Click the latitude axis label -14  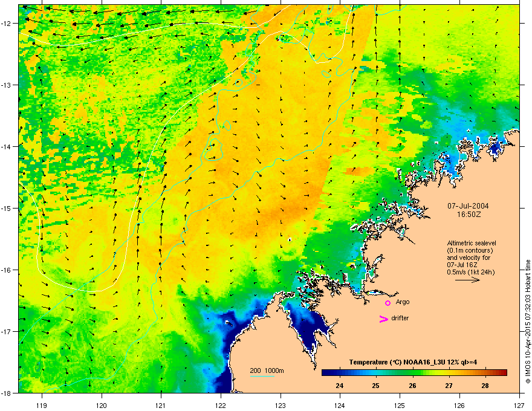7,147
